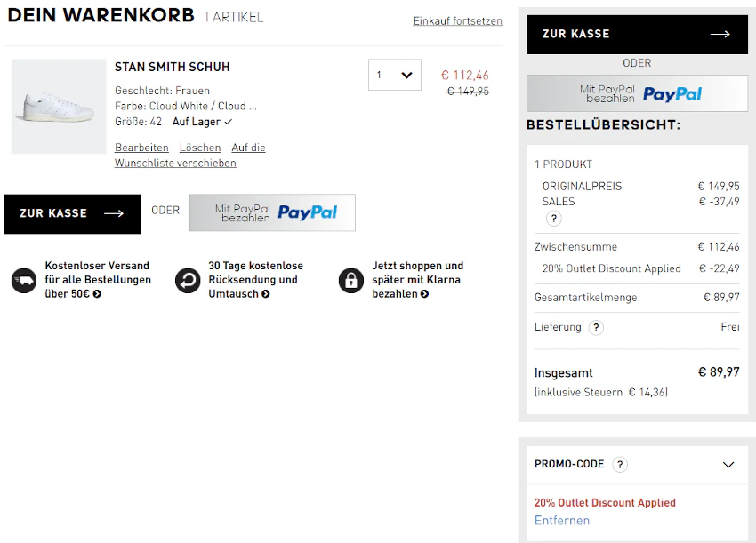
Task: Expand the Promo-Code section chevron
Action: click(x=728, y=465)
